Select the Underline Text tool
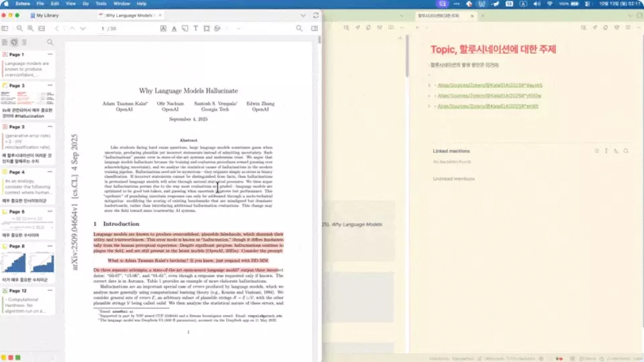644x362 pixels. (x=174, y=28)
